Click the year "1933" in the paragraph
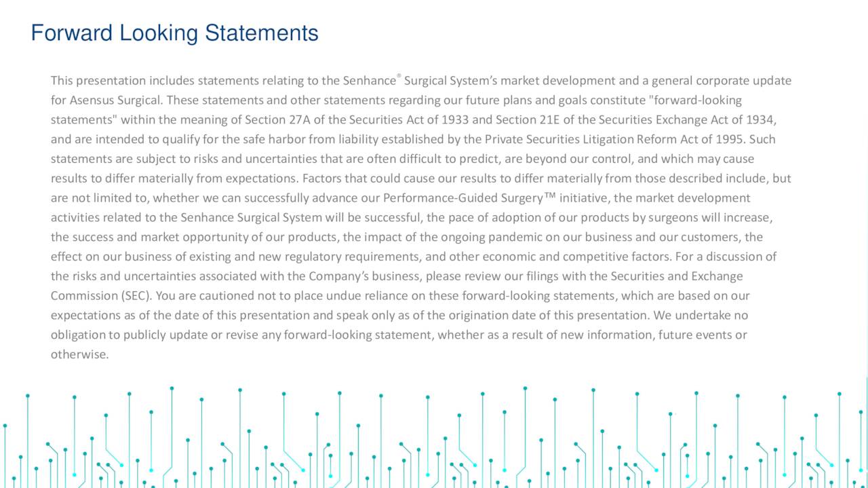The width and height of the screenshot is (868, 488). click(455, 121)
